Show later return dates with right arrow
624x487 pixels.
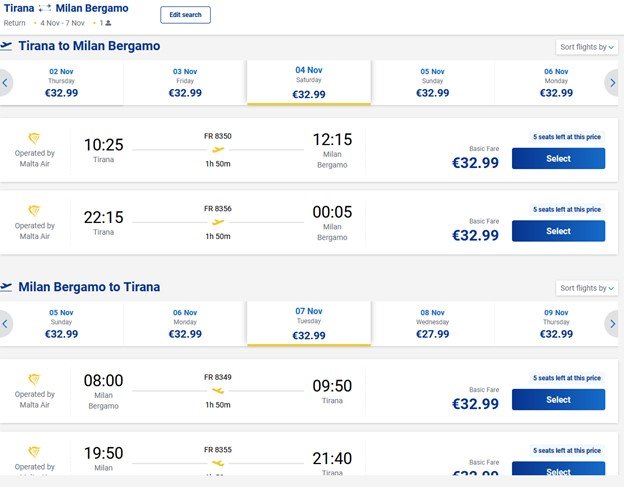[x=612, y=324]
